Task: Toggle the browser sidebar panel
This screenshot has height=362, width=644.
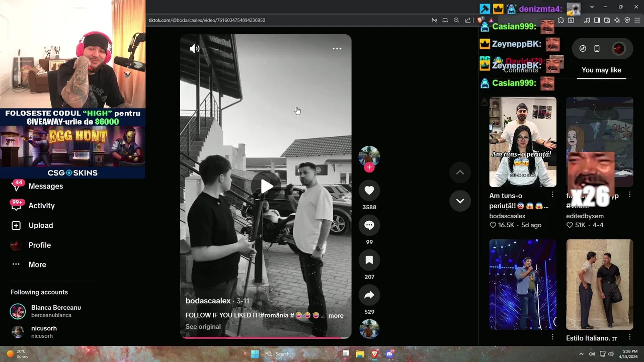Action: point(597,20)
